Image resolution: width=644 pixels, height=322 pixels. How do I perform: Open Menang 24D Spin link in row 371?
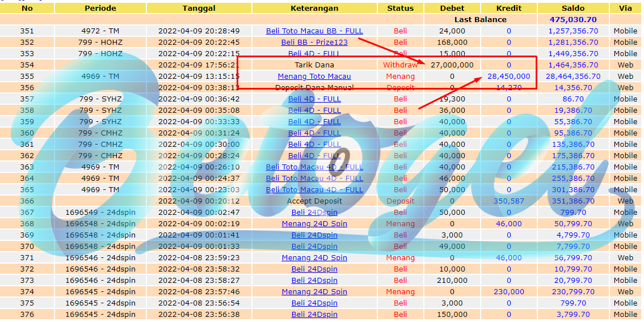(x=314, y=257)
